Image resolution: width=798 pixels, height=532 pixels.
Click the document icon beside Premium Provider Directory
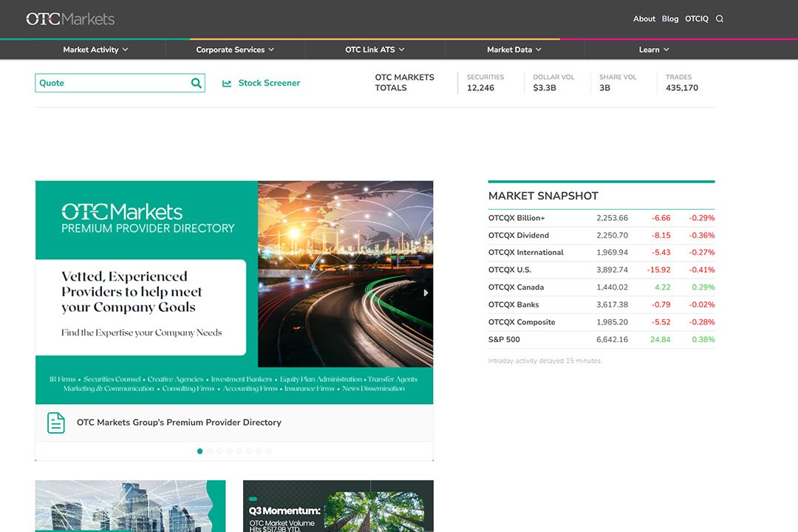point(56,423)
